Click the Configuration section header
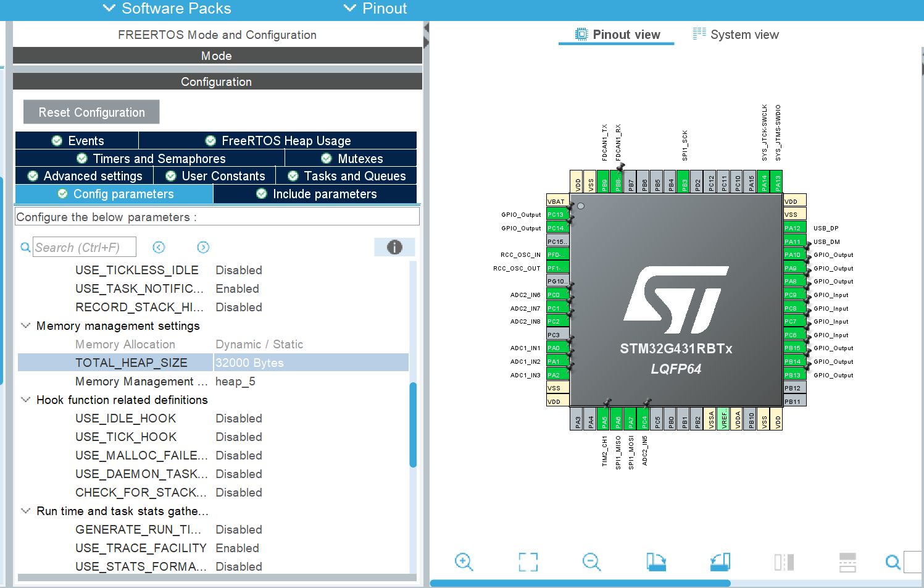 coord(217,82)
